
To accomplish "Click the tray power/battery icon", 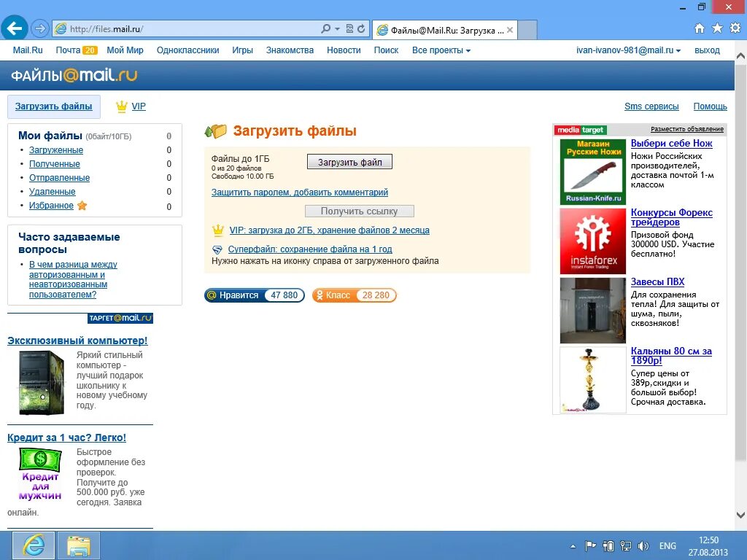I will click(608, 545).
